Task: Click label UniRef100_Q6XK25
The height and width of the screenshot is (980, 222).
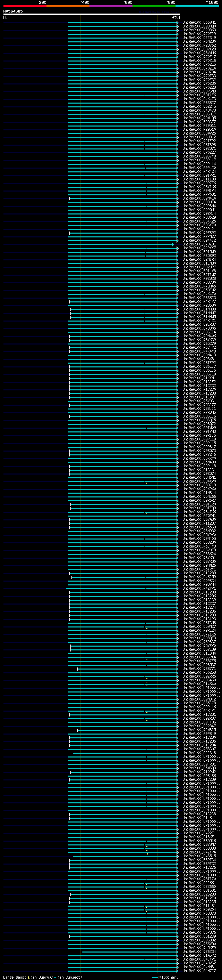Action: pyautogui.click(x=199, y=221)
